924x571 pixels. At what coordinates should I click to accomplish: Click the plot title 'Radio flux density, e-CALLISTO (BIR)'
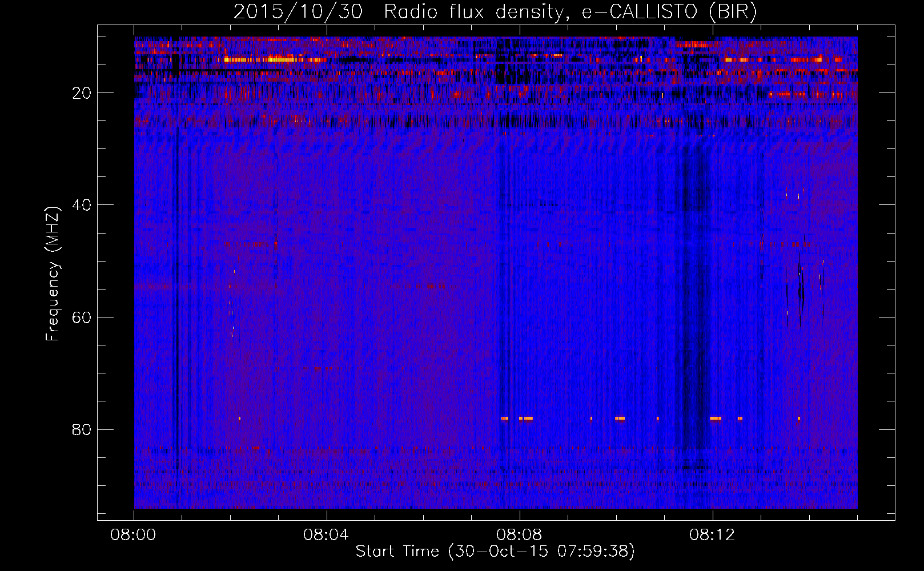pos(571,12)
